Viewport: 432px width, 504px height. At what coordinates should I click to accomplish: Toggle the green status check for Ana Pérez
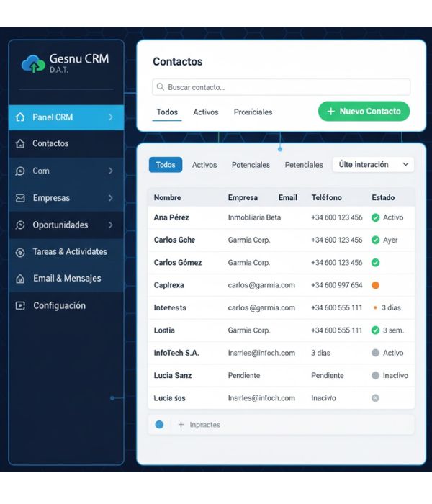point(375,217)
